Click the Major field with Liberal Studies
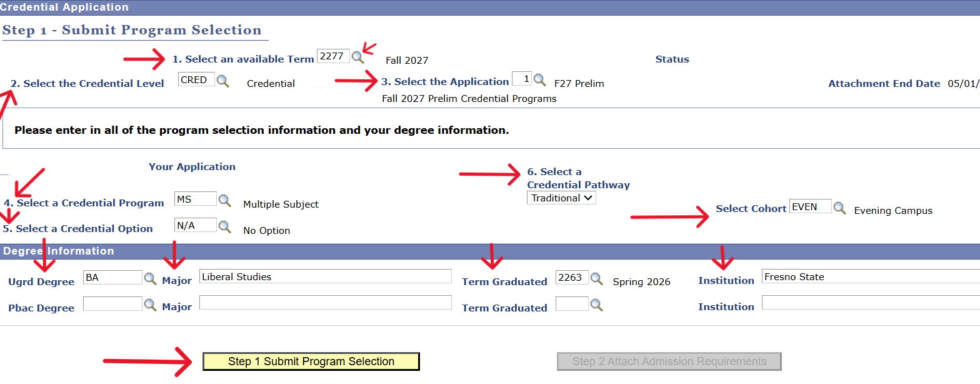 (325, 276)
